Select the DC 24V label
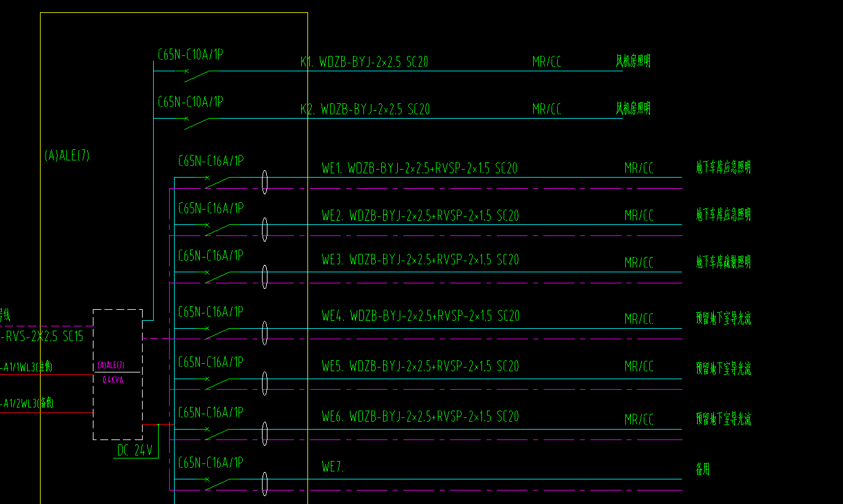This screenshot has height=504, width=843. point(135,451)
